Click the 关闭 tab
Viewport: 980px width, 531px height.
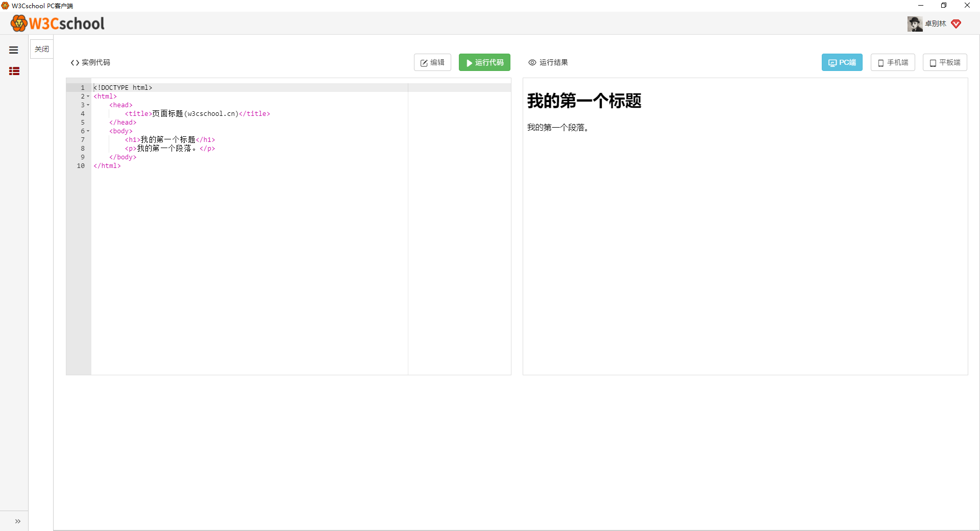pos(42,49)
